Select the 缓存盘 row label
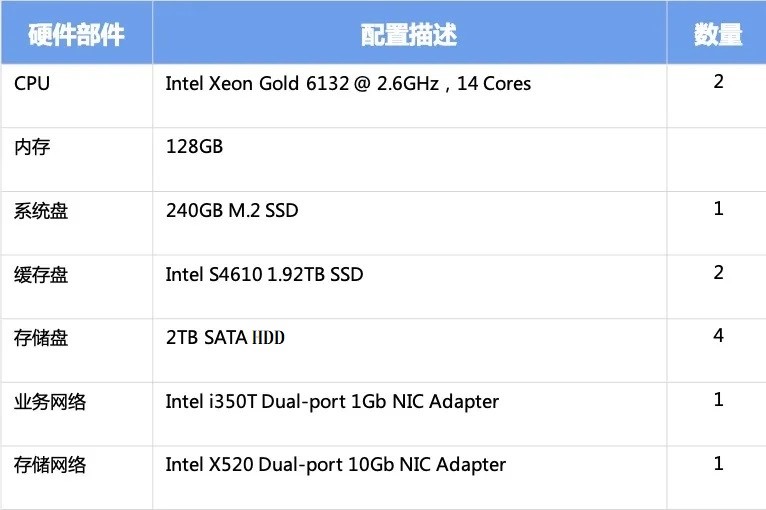Viewport: 766px width, 510px height. 41,275
